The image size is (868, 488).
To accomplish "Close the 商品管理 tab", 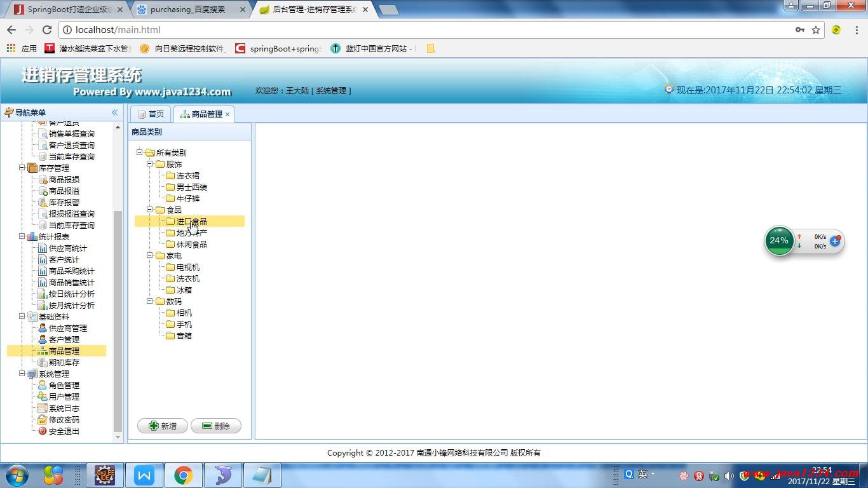I will 227,114.
